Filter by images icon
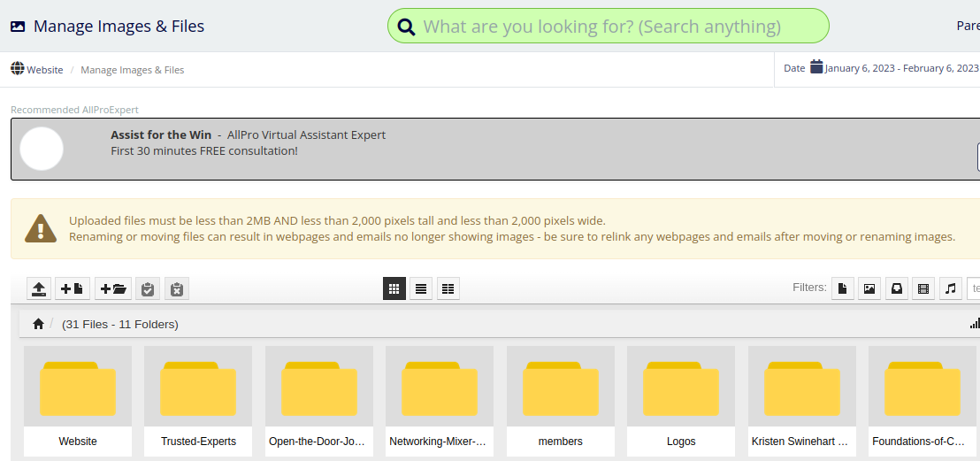980x461 pixels. pyautogui.click(x=869, y=288)
